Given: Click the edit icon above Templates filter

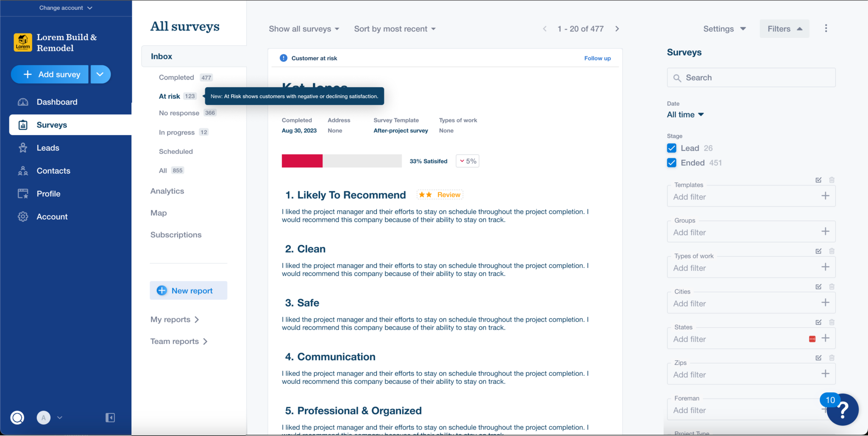Looking at the screenshot, I should pos(818,180).
